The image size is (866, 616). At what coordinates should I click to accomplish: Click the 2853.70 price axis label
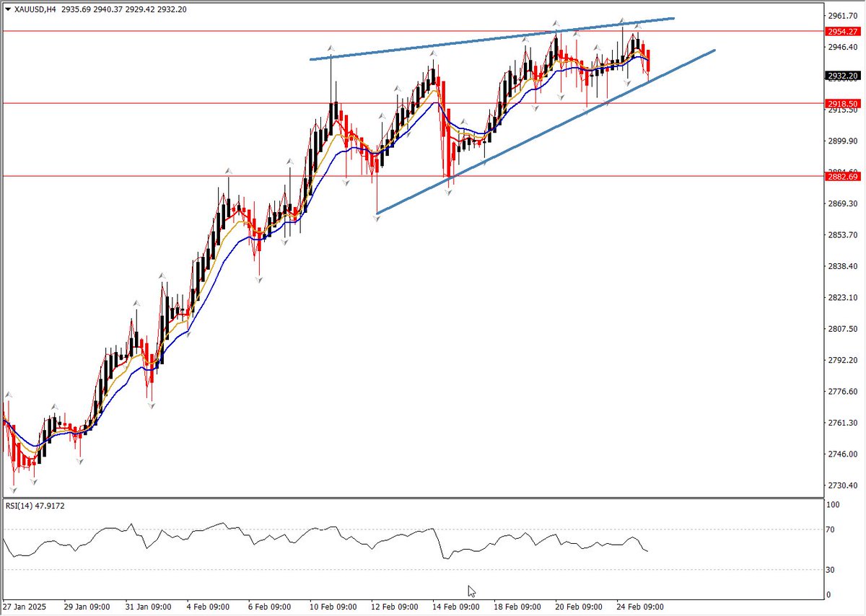[841, 235]
